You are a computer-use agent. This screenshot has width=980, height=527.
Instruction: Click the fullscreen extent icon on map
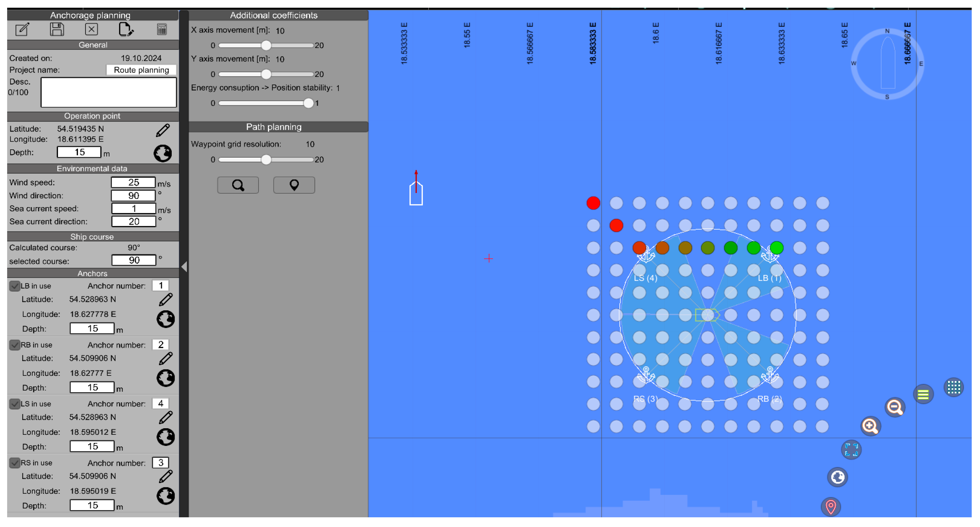[x=851, y=450]
